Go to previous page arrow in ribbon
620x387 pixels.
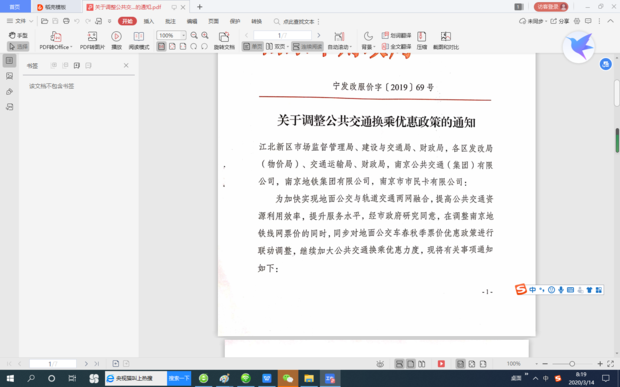click(x=246, y=36)
